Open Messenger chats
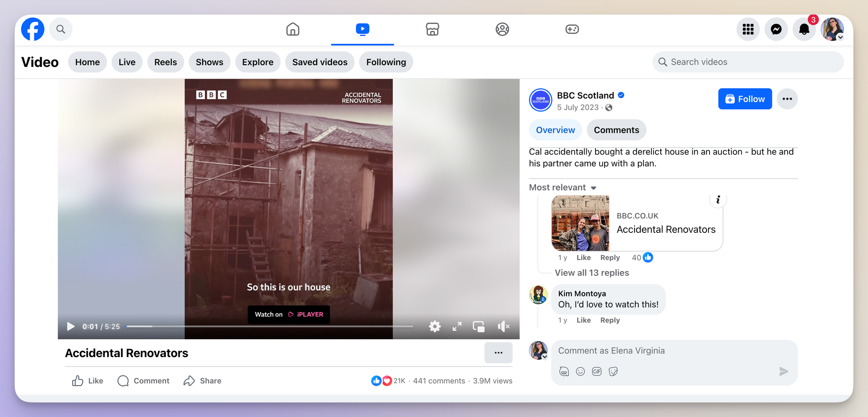868x417 pixels. click(776, 29)
